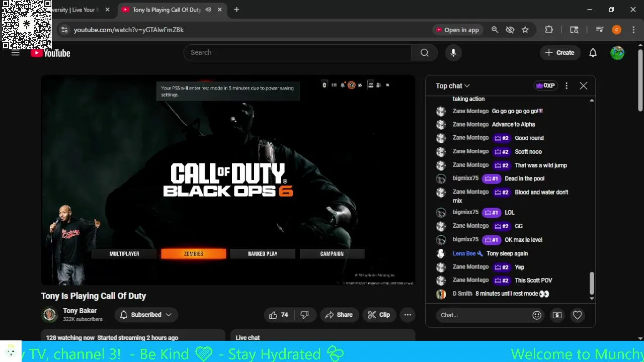
Task: Click chat scrollbar down arrow
Action: pyautogui.click(x=592, y=298)
